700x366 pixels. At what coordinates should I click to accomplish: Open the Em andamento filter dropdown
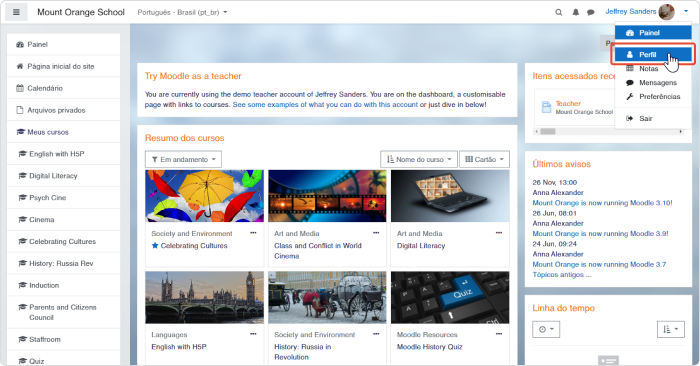183,159
